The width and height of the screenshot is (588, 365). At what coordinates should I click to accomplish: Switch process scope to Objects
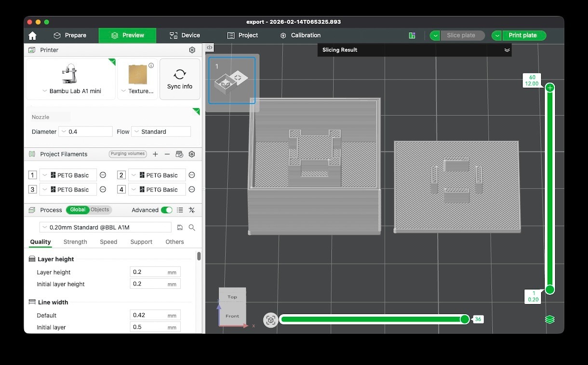[x=100, y=210]
